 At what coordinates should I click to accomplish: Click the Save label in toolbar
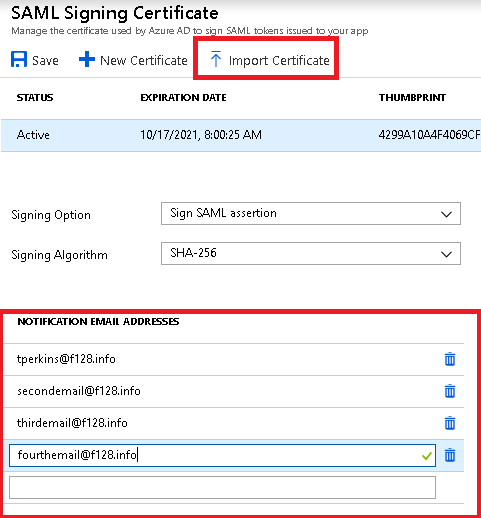(45, 60)
